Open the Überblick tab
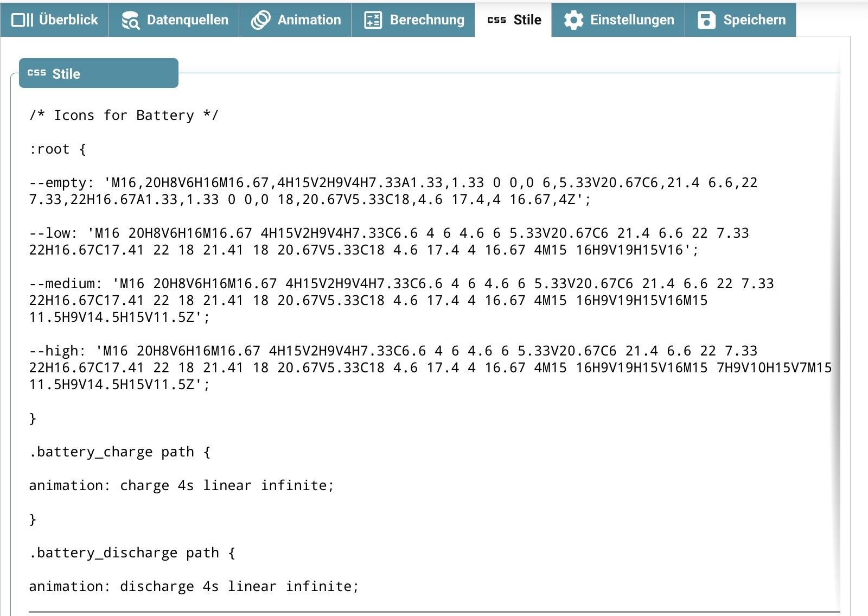The height and width of the screenshot is (616, 868). pos(54,20)
